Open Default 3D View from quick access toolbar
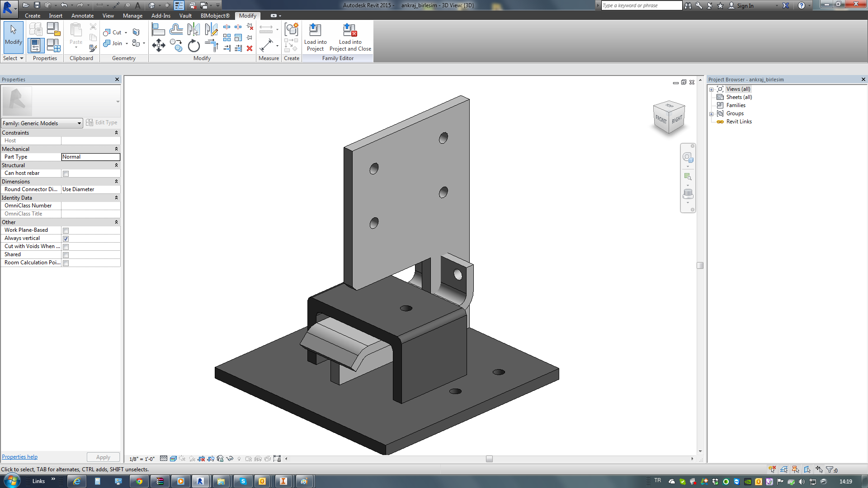868x488 pixels. coord(152,5)
